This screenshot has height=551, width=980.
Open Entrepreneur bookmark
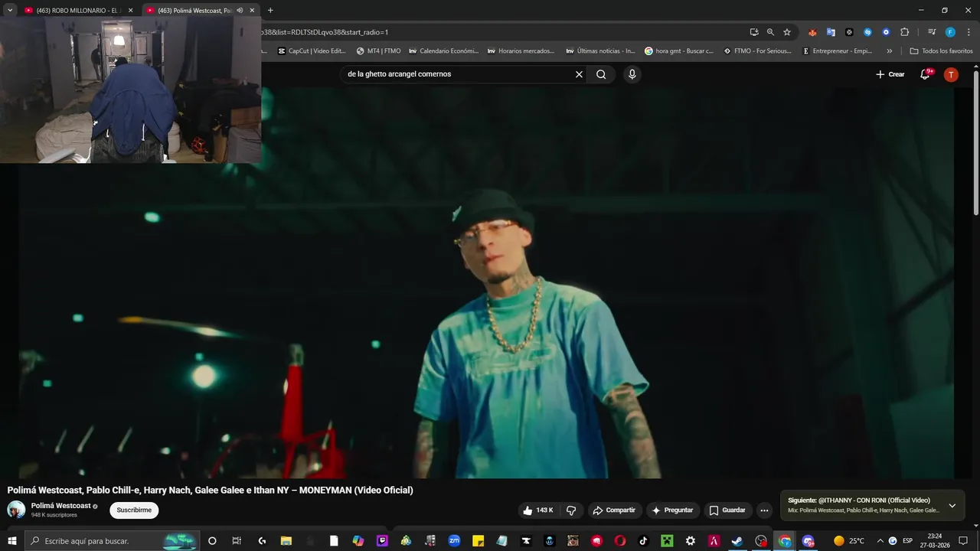[838, 51]
